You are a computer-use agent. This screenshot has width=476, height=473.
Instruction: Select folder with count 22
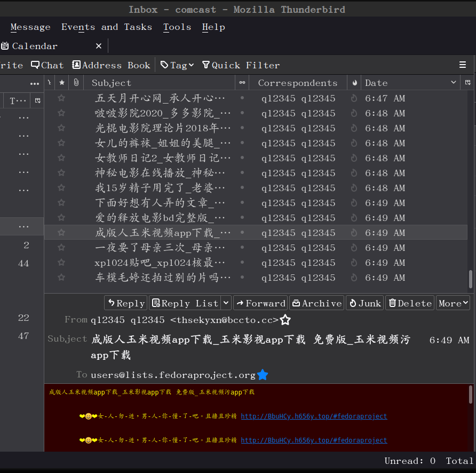click(x=23, y=318)
